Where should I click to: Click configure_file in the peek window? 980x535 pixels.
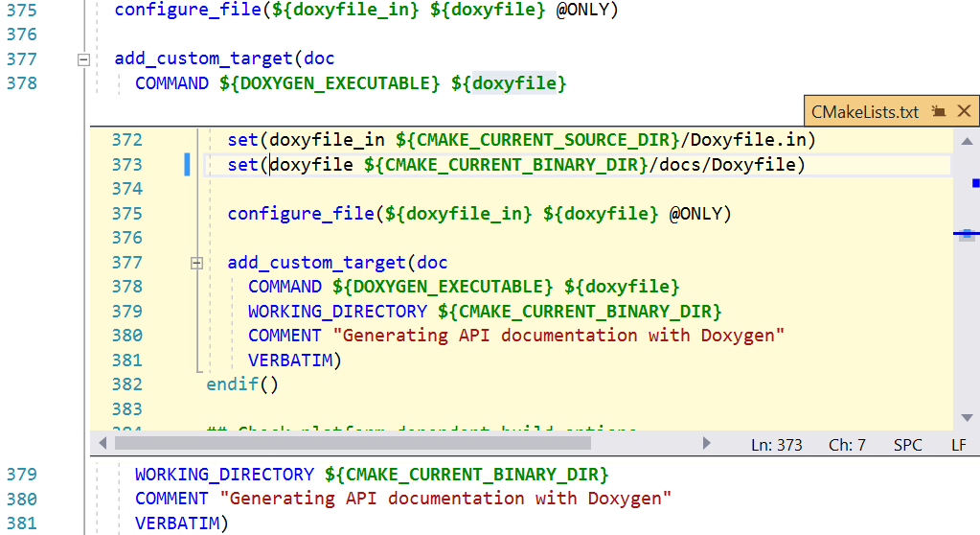tap(301, 214)
